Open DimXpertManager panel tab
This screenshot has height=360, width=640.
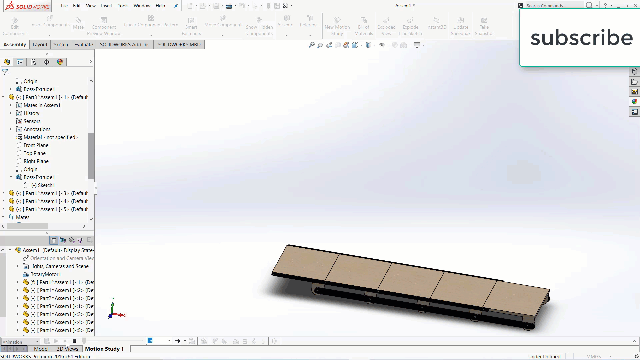[47, 62]
